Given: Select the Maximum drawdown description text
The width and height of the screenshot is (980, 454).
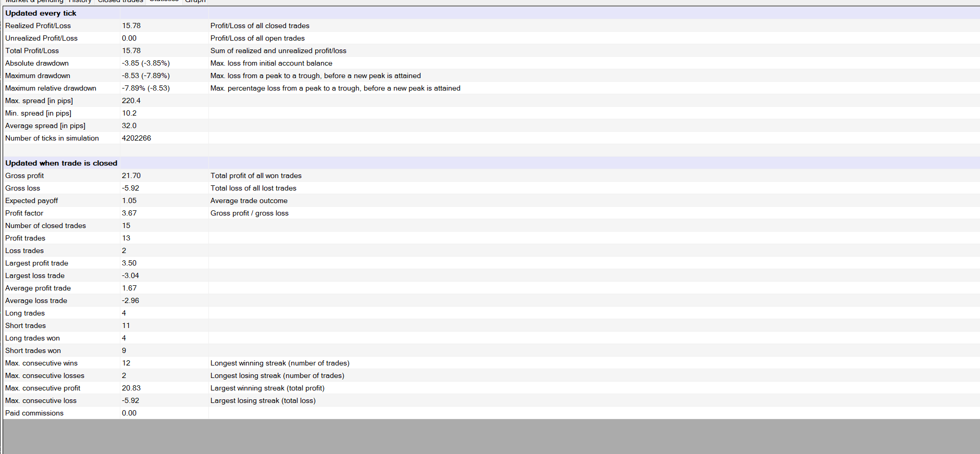Looking at the screenshot, I should pyautogui.click(x=316, y=75).
